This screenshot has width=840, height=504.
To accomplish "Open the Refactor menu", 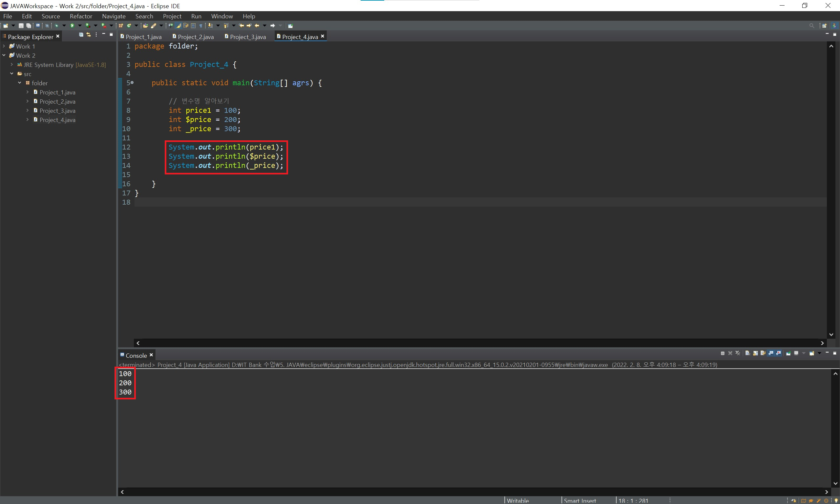I will pyautogui.click(x=81, y=16).
